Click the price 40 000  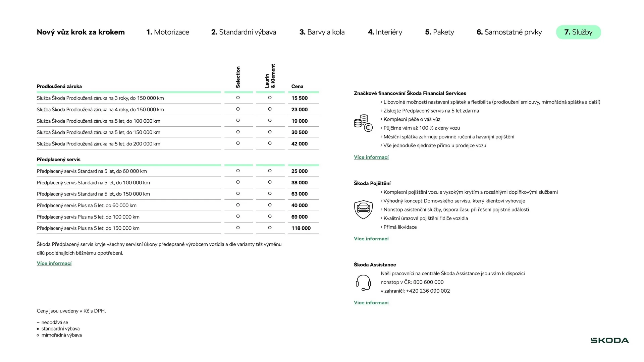pyautogui.click(x=300, y=205)
